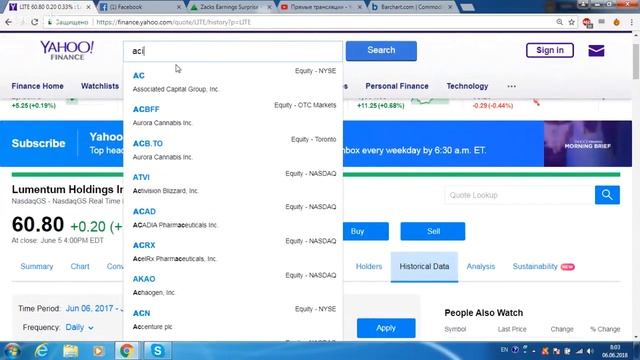Open the Analysis tab
Image resolution: width=640 pixels, height=360 pixels.
click(480, 267)
